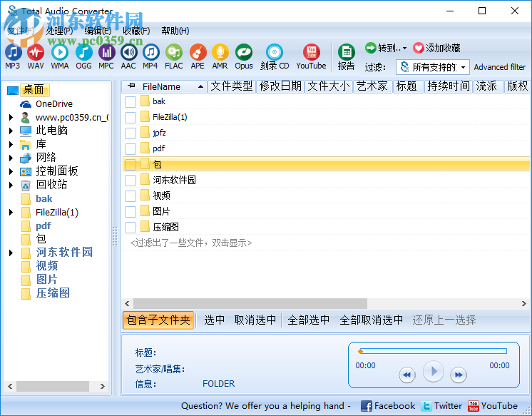Expand www.pc0359.cn user node
This screenshot has height=416, width=532.
coord(11,118)
